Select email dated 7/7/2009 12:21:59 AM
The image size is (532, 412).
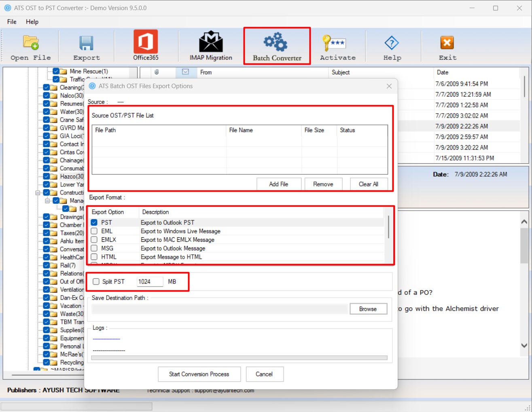point(463,94)
